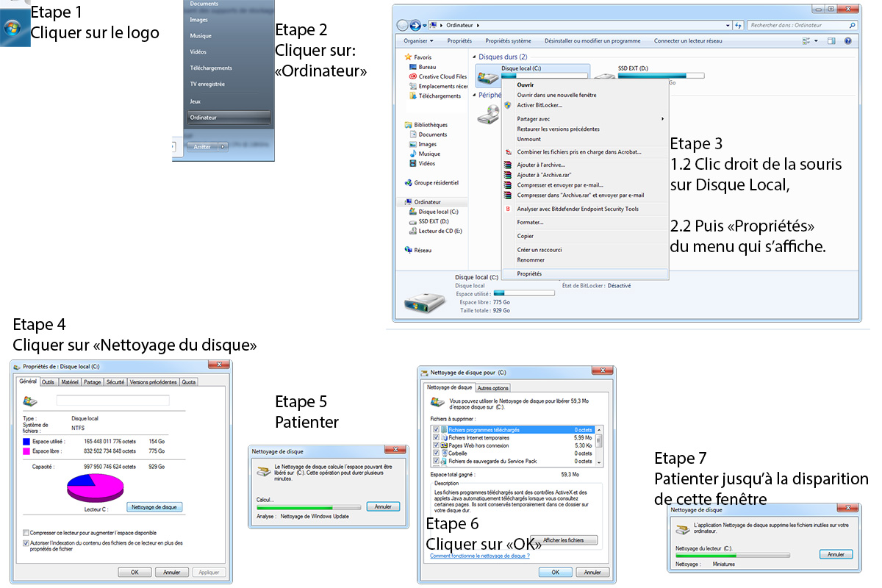
Task: Switch to the Outils tab in Propriétés
Action: tap(48, 382)
